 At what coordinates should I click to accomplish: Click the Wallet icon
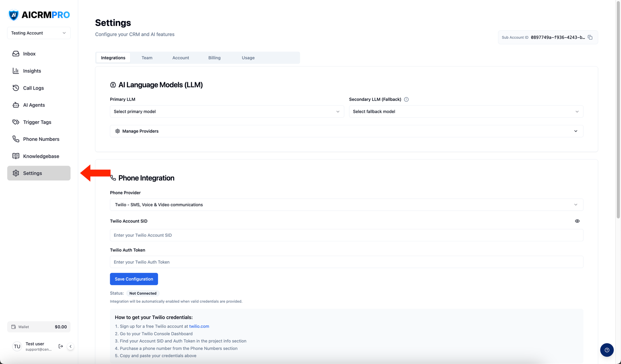[14, 327]
